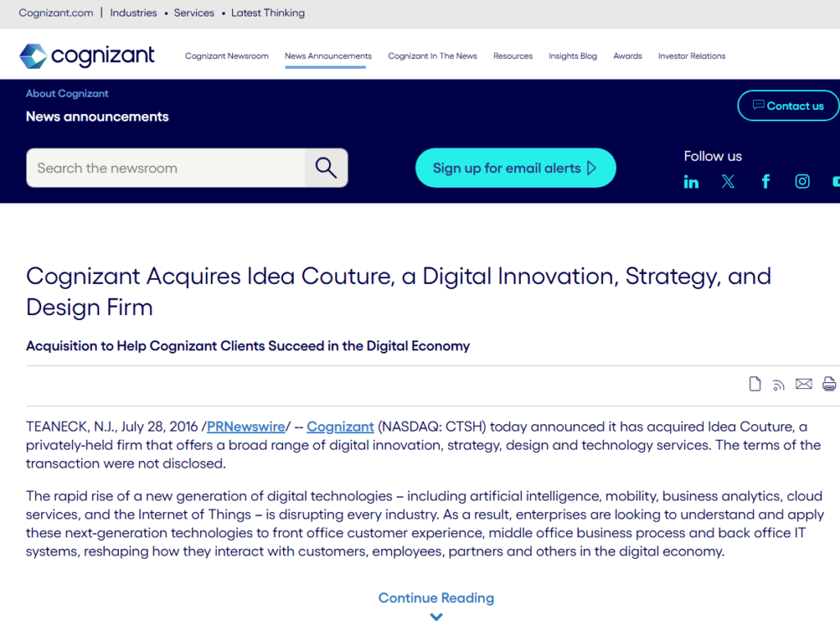The image size is (840, 621).
Task: Click the PDF document icon
Action: point(755,384)
